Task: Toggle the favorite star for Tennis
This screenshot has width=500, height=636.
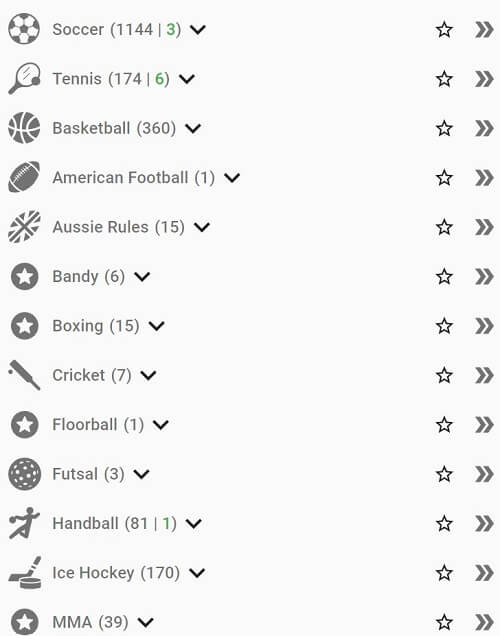Action: click(x=444, y=79)
